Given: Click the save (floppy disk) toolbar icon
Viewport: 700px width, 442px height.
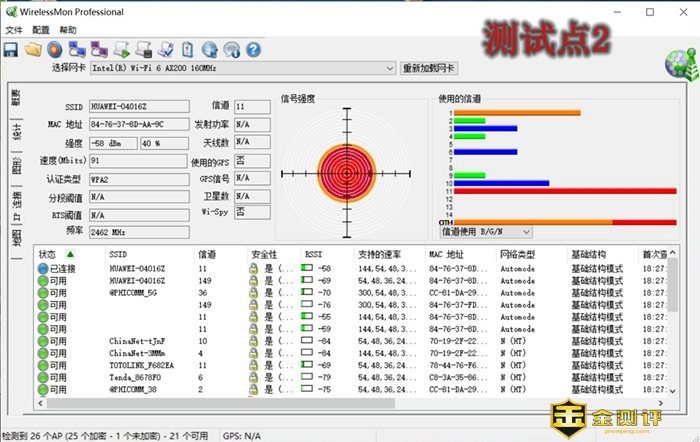Looking at the screenshot, I should (x=12, y=48).
